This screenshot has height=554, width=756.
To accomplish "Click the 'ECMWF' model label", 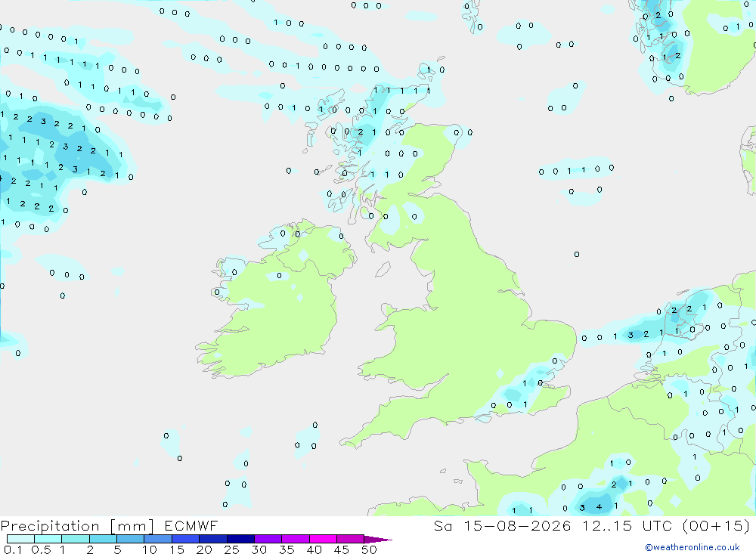I will tap(191, 525).
